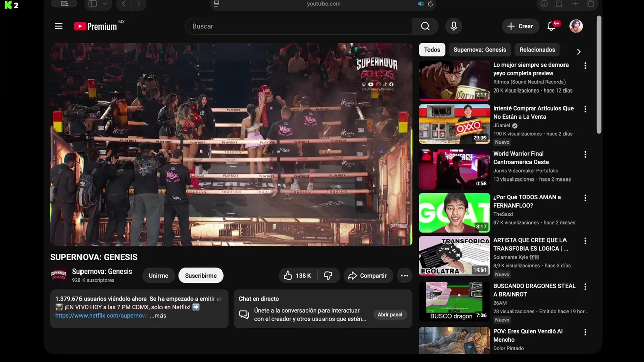This screenshot has width=644, height=362.
Task: Open the Solamente Kyle channel name
Action: tap(516, 257)
